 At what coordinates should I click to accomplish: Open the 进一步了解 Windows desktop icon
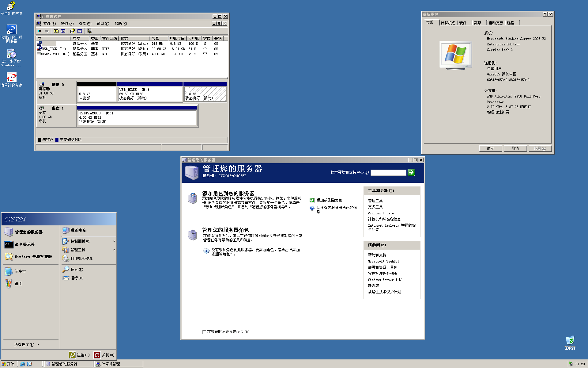[11, 58]
